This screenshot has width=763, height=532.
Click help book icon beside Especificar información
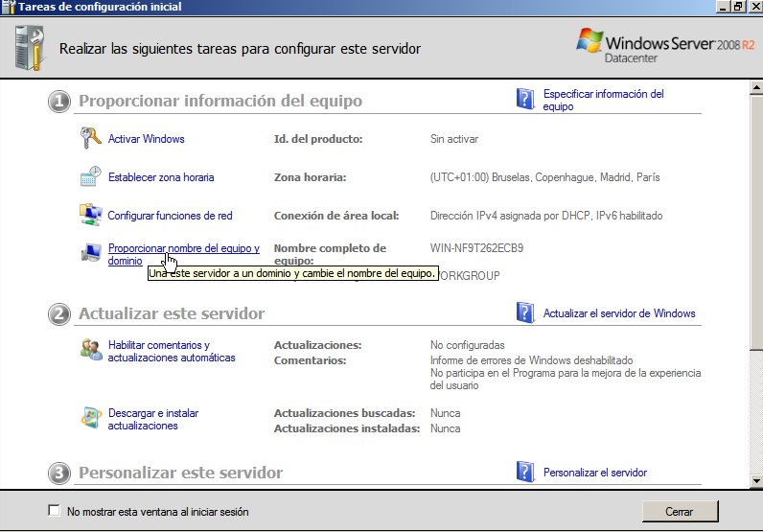coord(525,99)
